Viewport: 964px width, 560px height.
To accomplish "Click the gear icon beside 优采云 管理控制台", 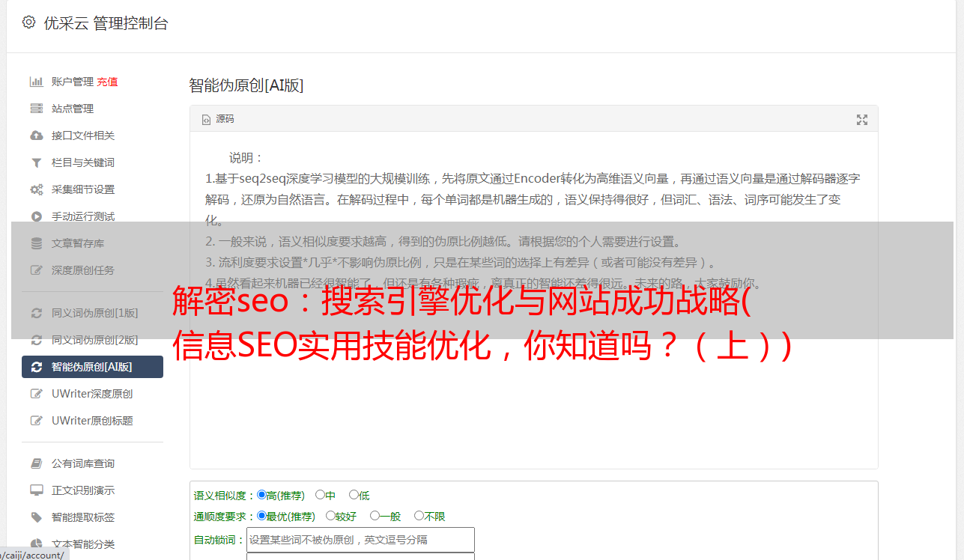I will click(28, 22).
